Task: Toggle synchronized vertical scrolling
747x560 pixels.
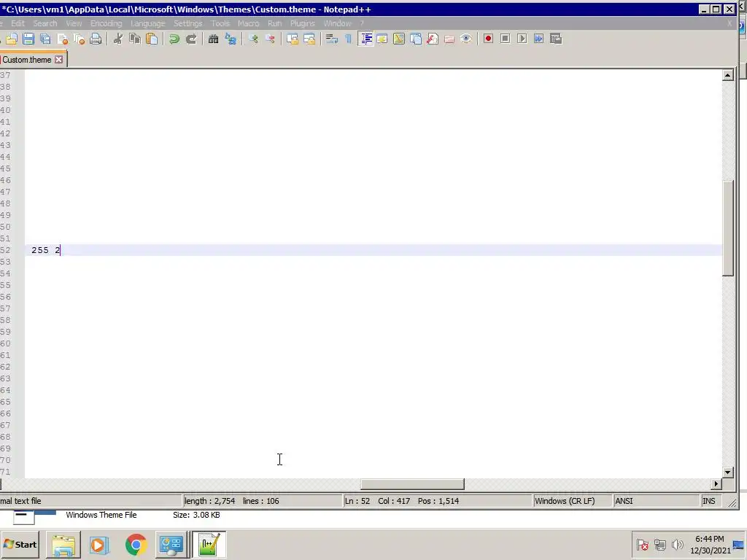Action: 293,39
